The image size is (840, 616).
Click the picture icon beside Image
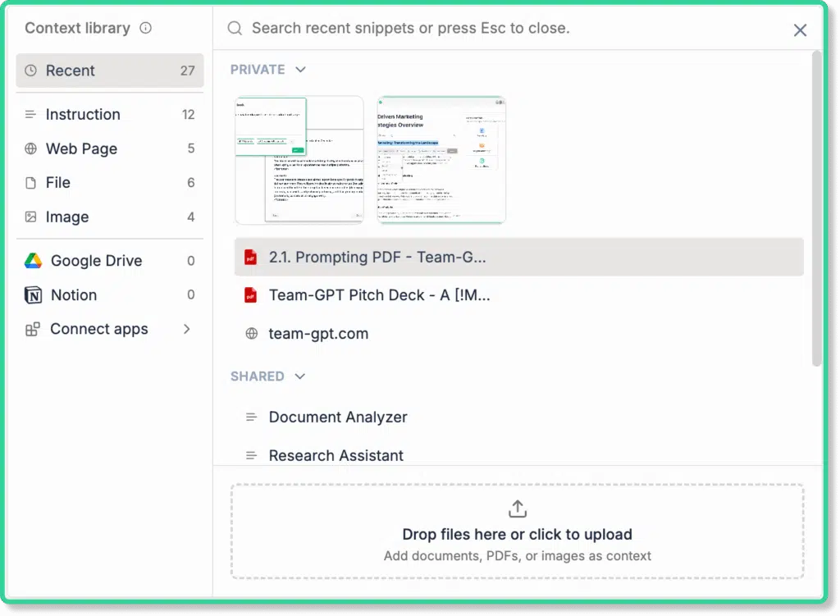point(31,217)
